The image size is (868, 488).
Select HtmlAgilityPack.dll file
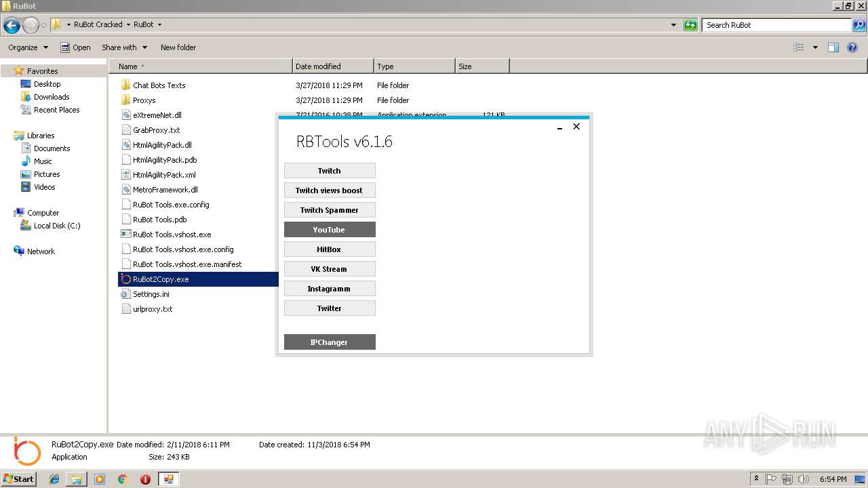162,145
